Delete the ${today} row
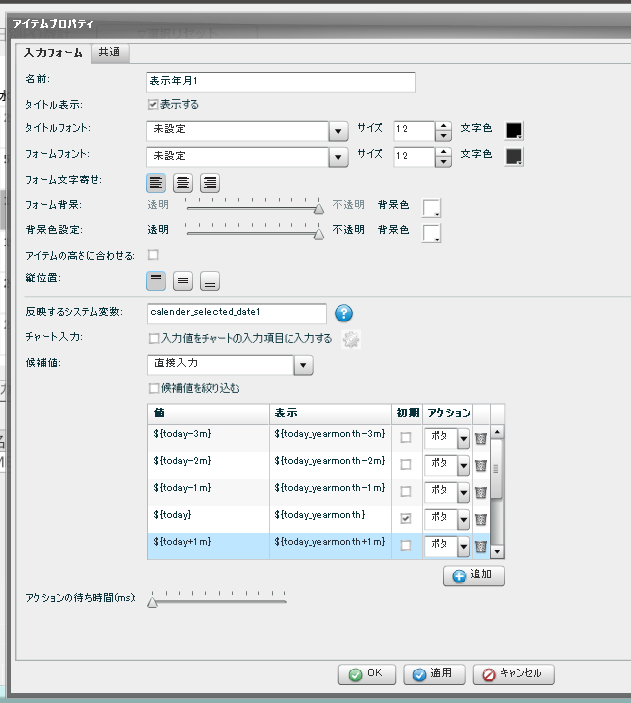This screenshot has width=631, height=703. (481, 519)
